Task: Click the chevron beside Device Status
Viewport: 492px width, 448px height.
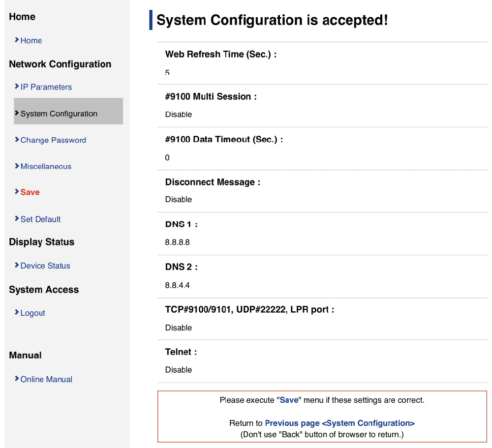Action: click(17, 265)
